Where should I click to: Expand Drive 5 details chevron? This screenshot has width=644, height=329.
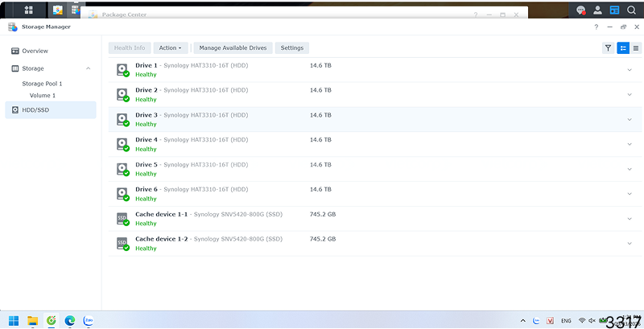630,169
